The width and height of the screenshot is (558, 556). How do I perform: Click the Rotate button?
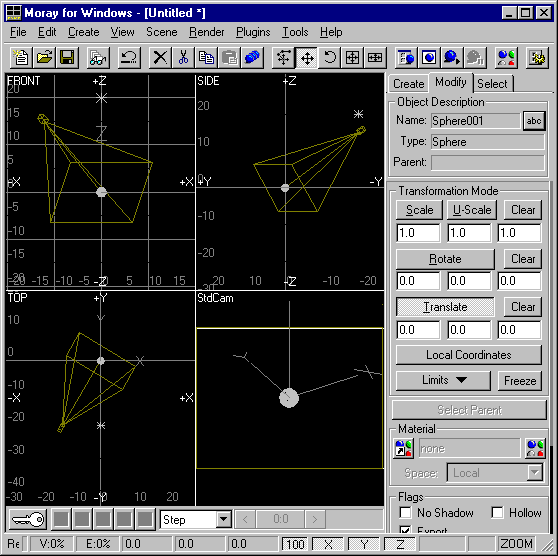coord(445,259)
